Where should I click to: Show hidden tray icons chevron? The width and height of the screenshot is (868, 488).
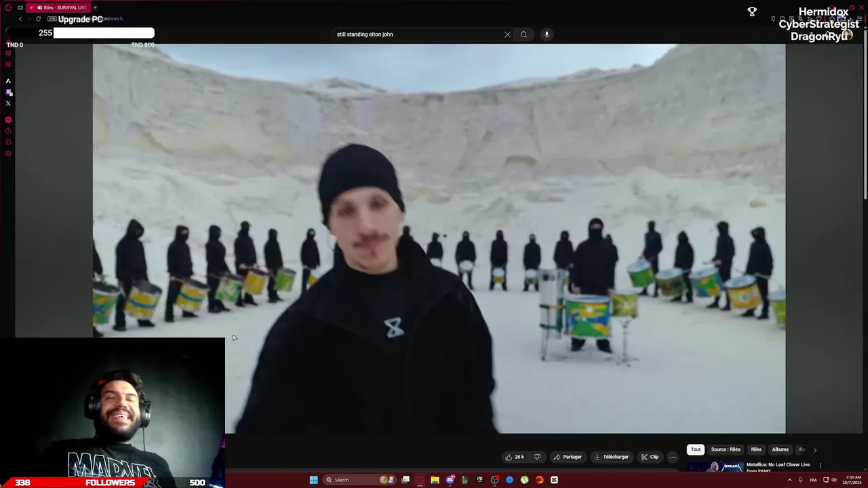pos(789,480)
